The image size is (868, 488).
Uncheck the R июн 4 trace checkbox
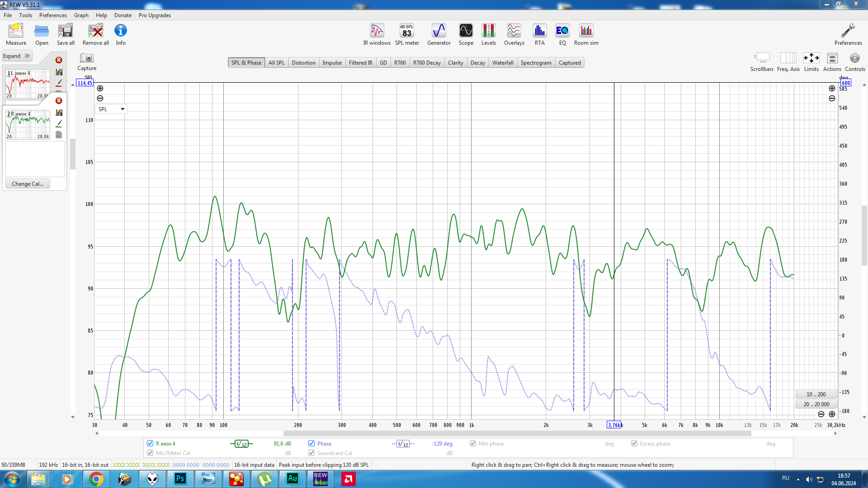[x=150, y=443]
